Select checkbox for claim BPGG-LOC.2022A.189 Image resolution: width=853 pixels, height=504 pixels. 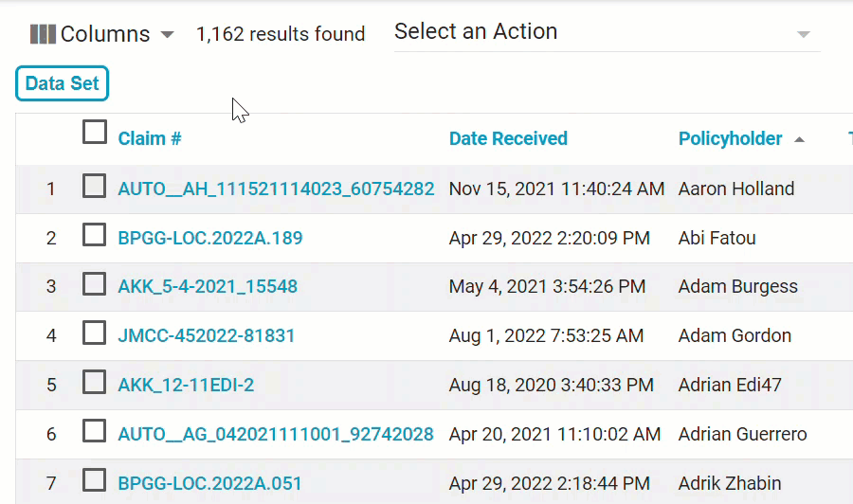pos(95,237)
